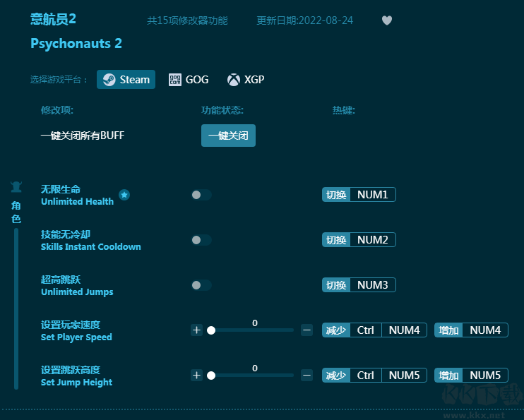Choose the XGP platform option
Screen dimensions: 524x420
tap(246, 80)
